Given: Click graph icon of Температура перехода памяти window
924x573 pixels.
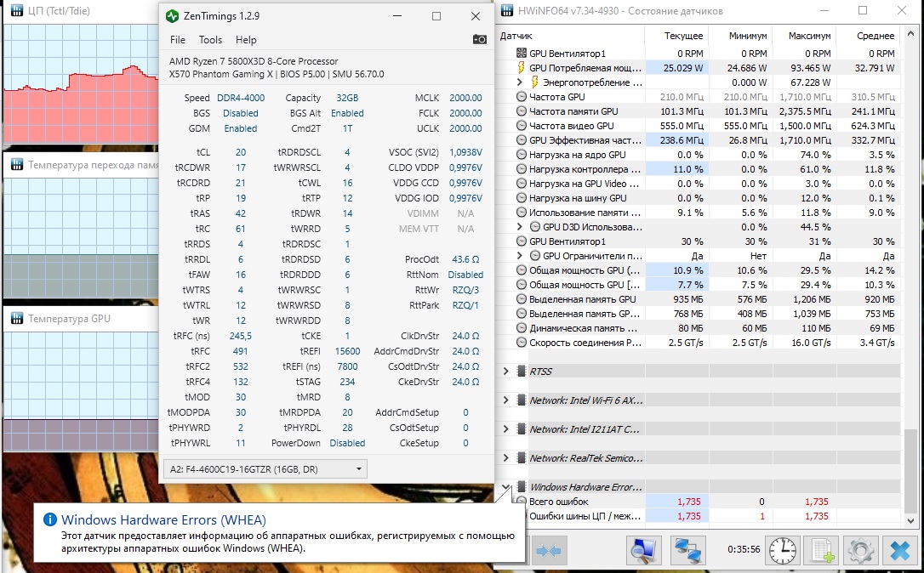Looking at the screenshot, I should coord(16,164).
